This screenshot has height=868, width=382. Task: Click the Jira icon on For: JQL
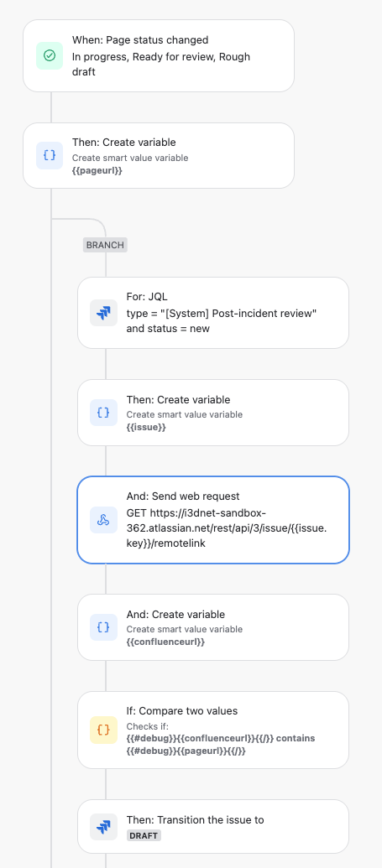103,313
